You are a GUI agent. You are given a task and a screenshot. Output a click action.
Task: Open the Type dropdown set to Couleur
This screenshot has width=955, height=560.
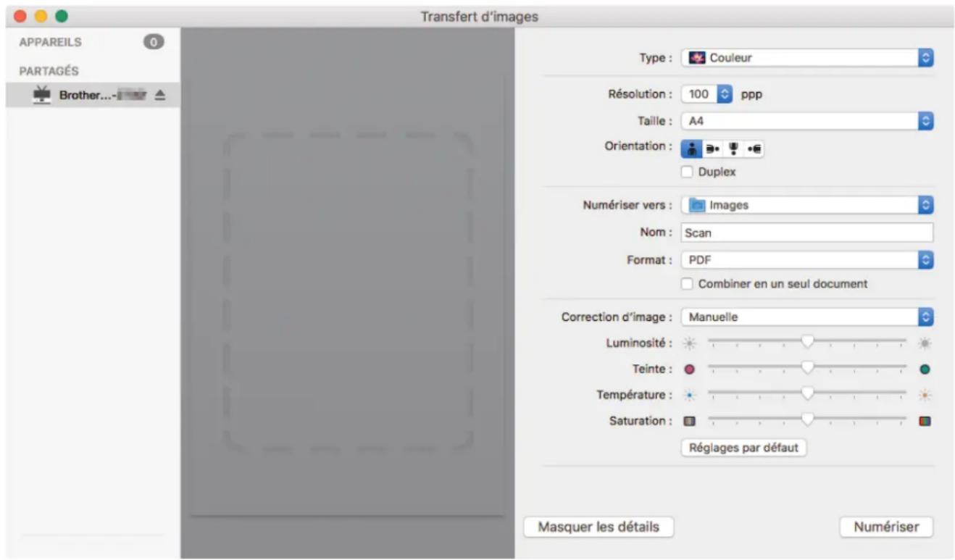point(807,58)
